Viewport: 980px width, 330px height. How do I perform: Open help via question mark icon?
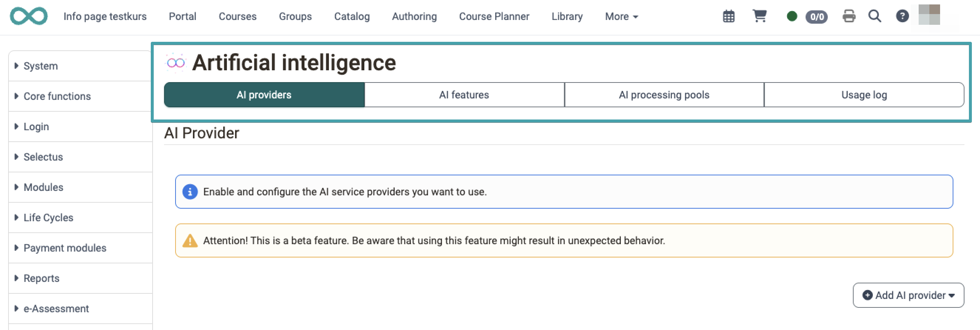coord(902,16)
